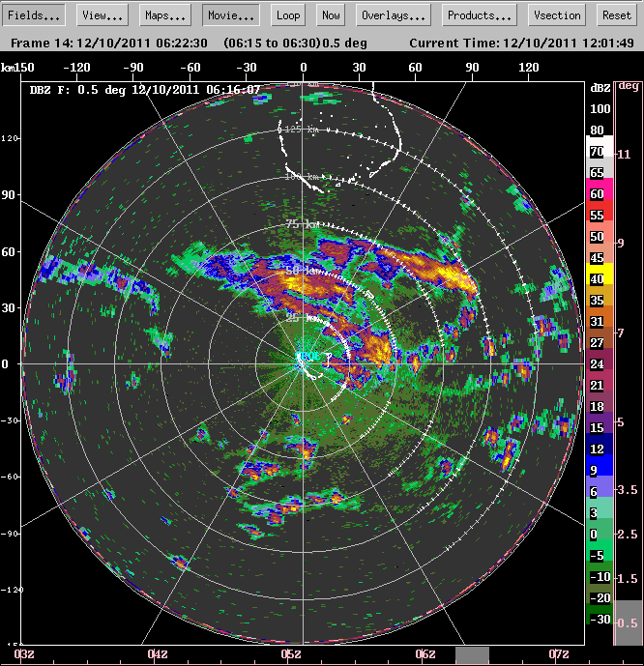
Task: Jump to 04z on the time axis
Action: point(158,654)
